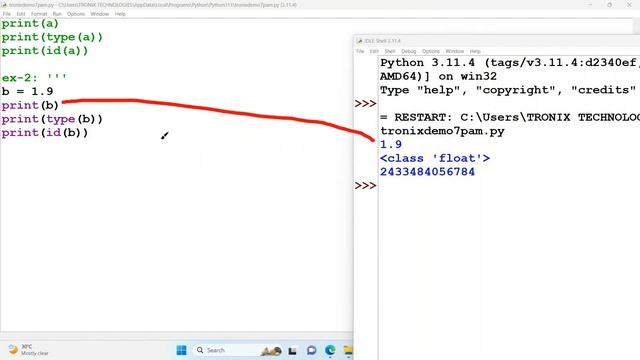Open the IDLE Shell File menu

pos(360,51)
